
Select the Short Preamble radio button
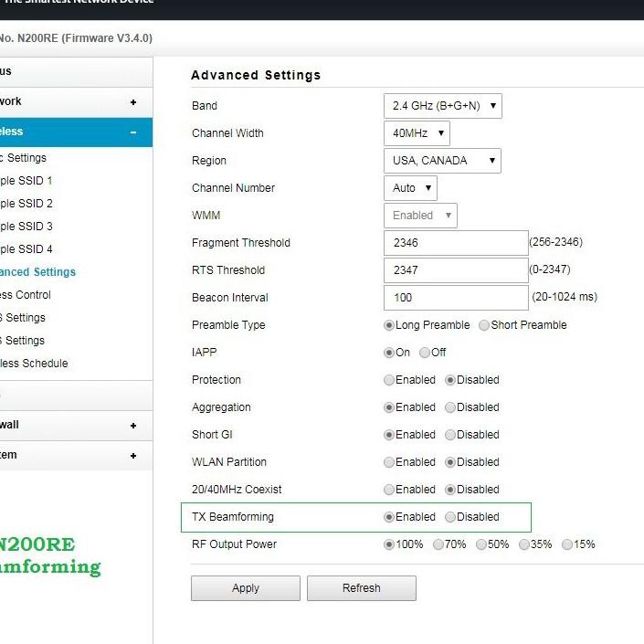coord(484,325)
